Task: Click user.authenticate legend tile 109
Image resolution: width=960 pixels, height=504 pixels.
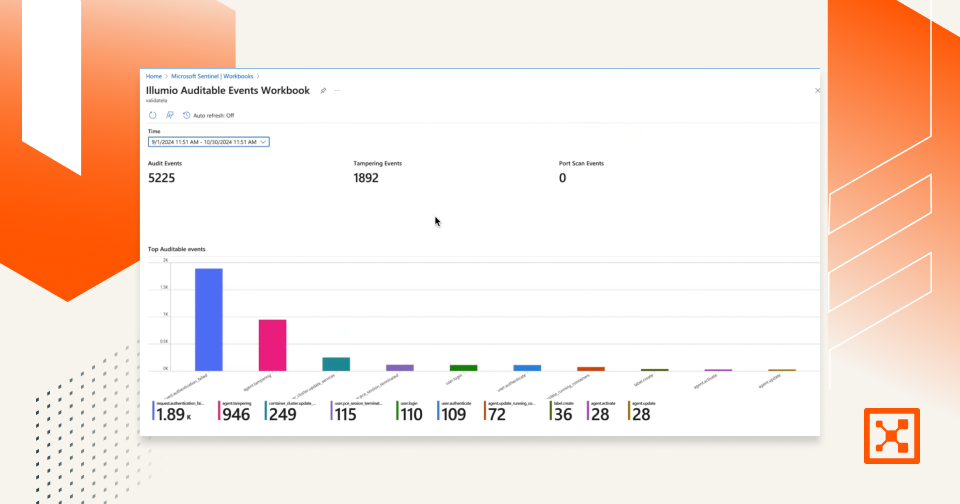Action: 454,412
